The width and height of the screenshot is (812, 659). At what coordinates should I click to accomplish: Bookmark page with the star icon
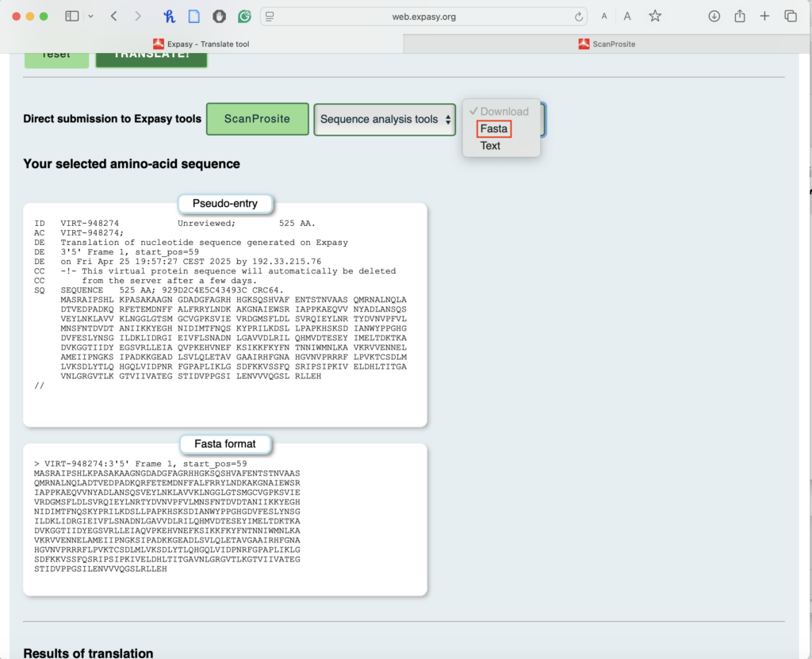[655, 16]
